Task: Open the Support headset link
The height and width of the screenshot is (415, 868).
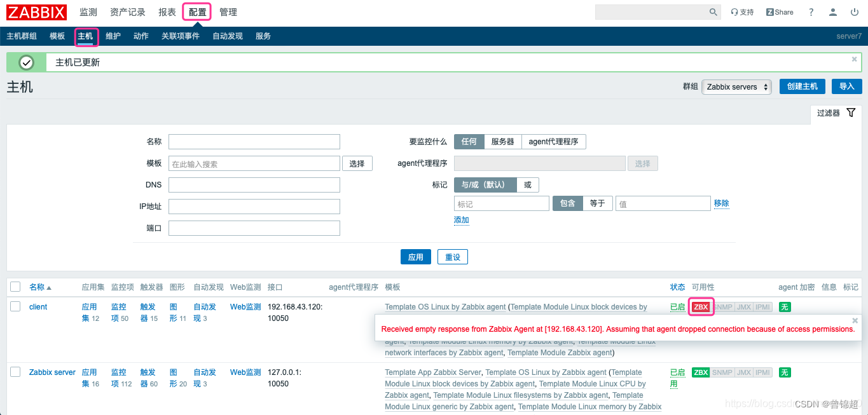Action: [x=742, y=12]
